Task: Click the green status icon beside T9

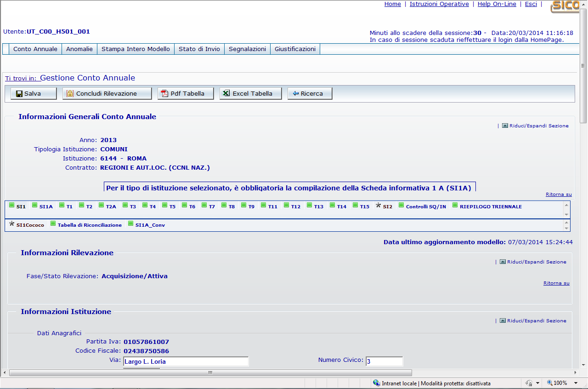Action: (243, 205)
